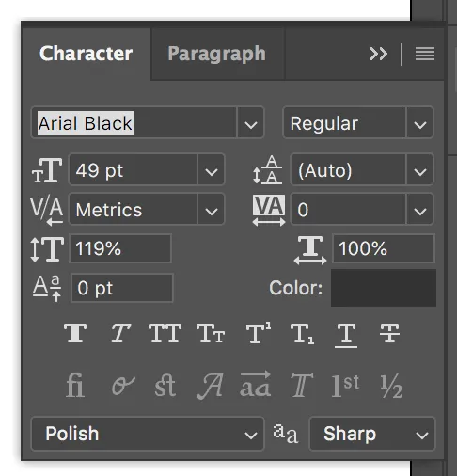This screenshot has width=457, height=476.
Task: Apply Superscript style icon
Action: coord(259,332)
